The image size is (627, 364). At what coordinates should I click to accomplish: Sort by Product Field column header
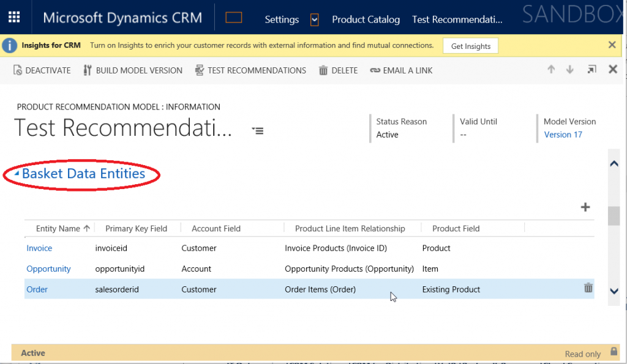[456, 229]
